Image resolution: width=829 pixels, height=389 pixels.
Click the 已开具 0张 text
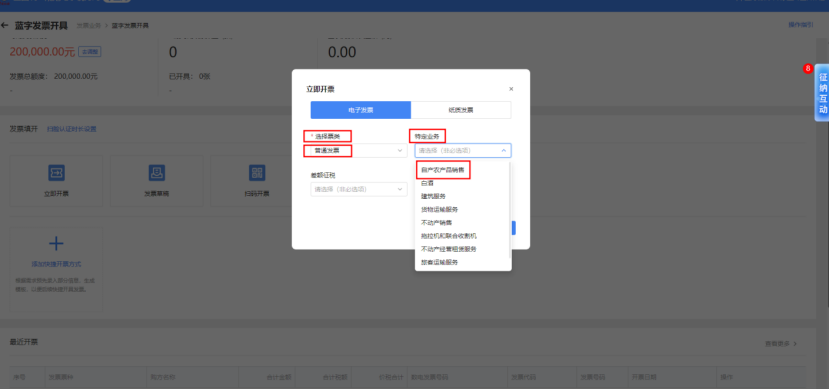[189, 76]
